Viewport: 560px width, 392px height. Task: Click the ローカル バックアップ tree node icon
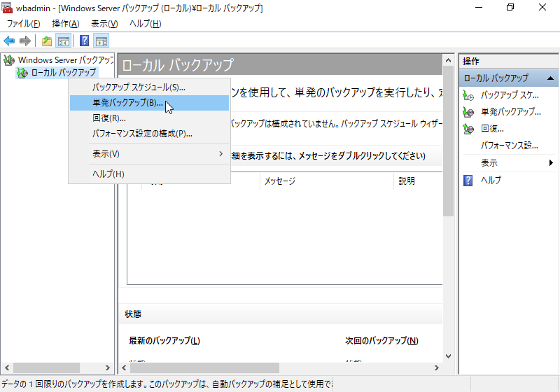pyautogui.click(x=22, y=73)
